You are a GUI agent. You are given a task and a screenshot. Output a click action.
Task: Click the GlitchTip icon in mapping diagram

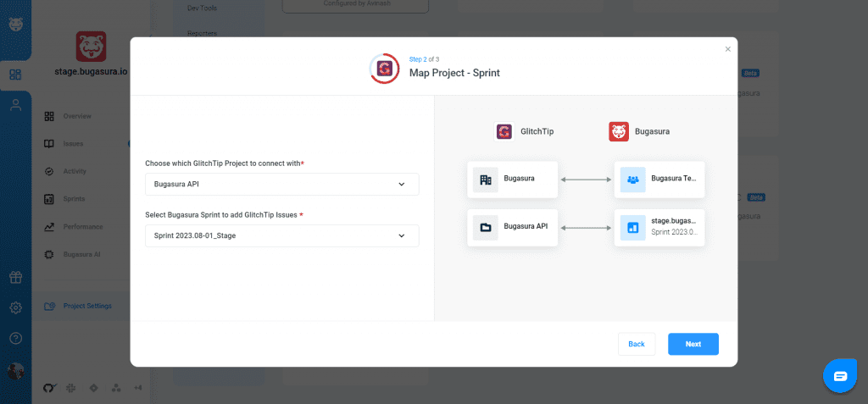(504, 132)
